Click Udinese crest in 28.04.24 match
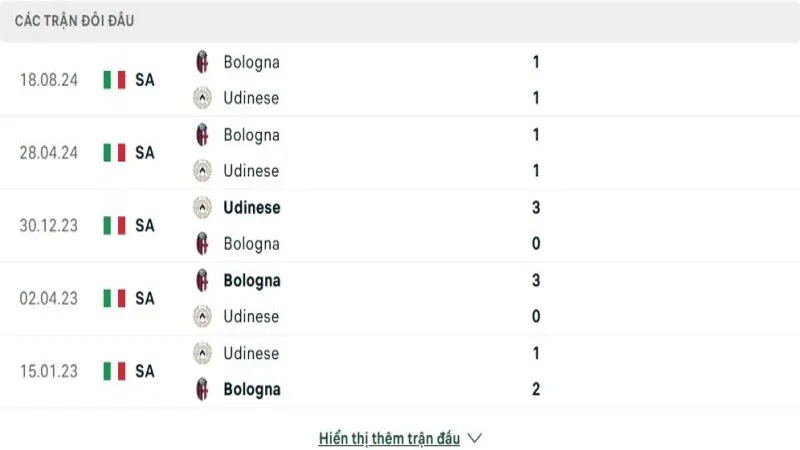The height and width of the screenshot is (450, 800). pos(202,171)
